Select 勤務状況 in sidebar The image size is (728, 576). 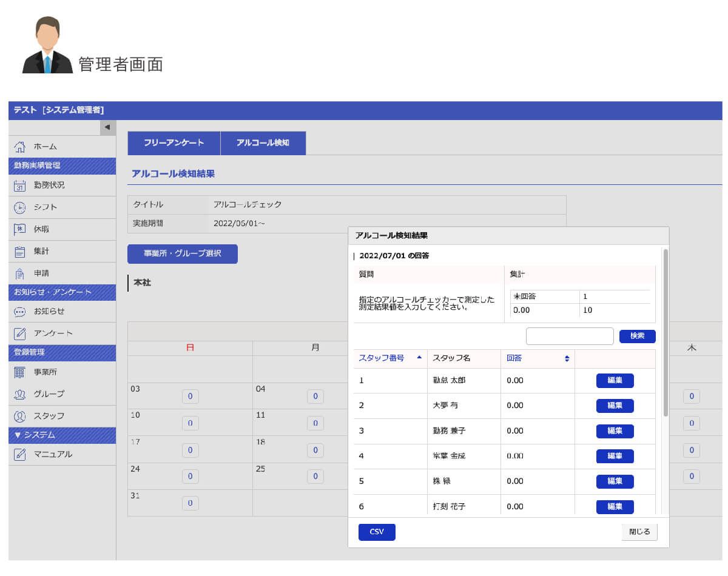pos(62,186)
